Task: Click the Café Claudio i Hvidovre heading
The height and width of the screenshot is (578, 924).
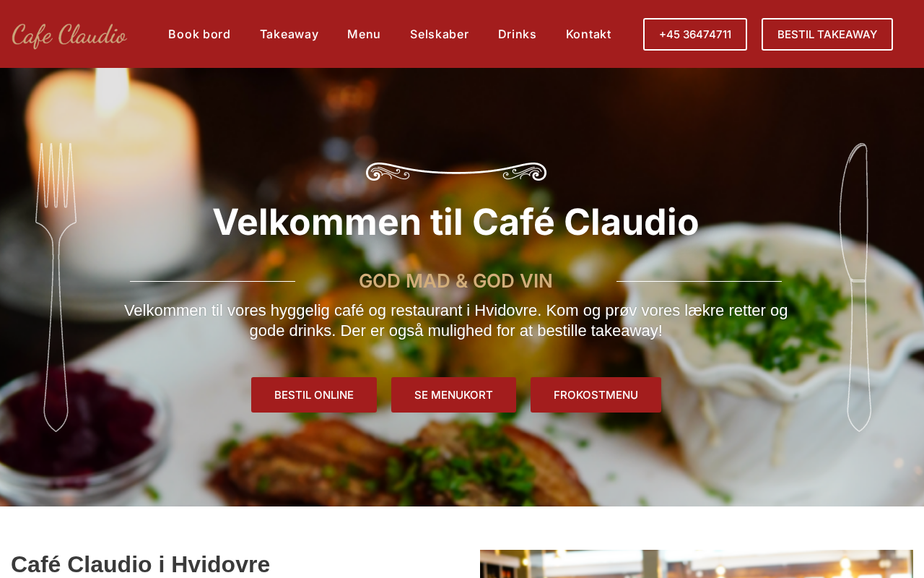Action: [x=141, y=564]
